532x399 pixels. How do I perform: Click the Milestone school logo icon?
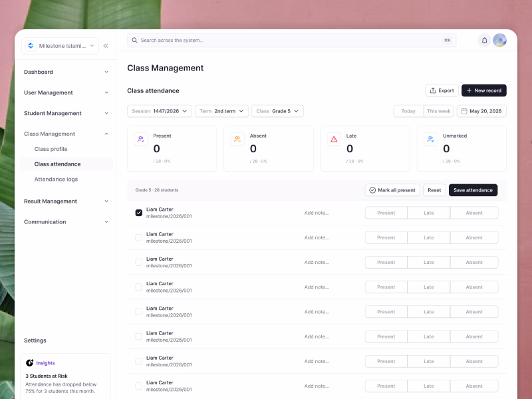click(31, 46)
